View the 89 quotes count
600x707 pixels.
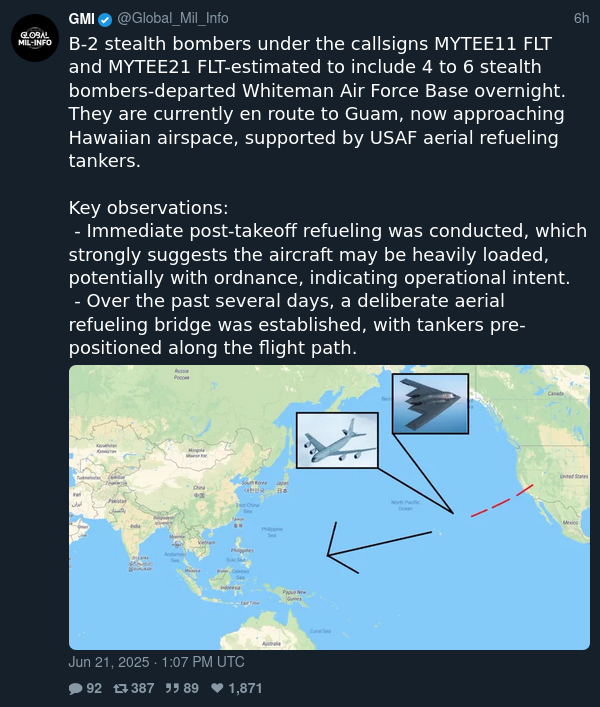191,689
